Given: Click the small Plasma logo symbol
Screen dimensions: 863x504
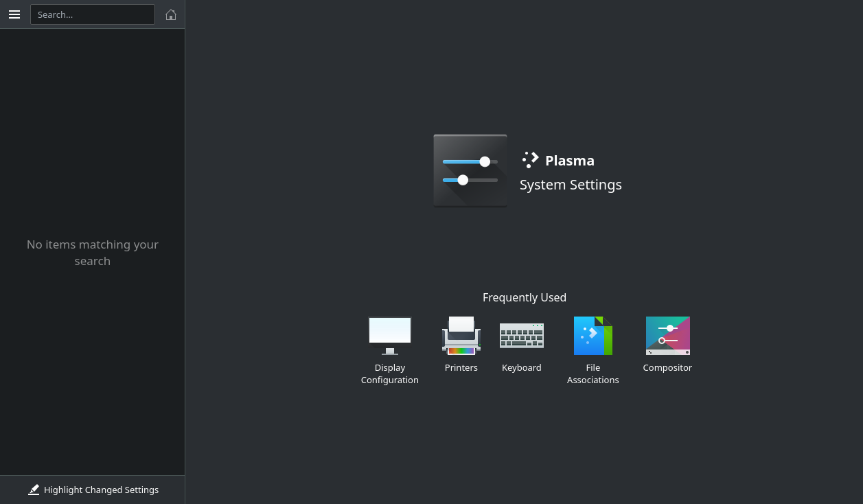Looking at the screenshot, I should tap(530, 160).
